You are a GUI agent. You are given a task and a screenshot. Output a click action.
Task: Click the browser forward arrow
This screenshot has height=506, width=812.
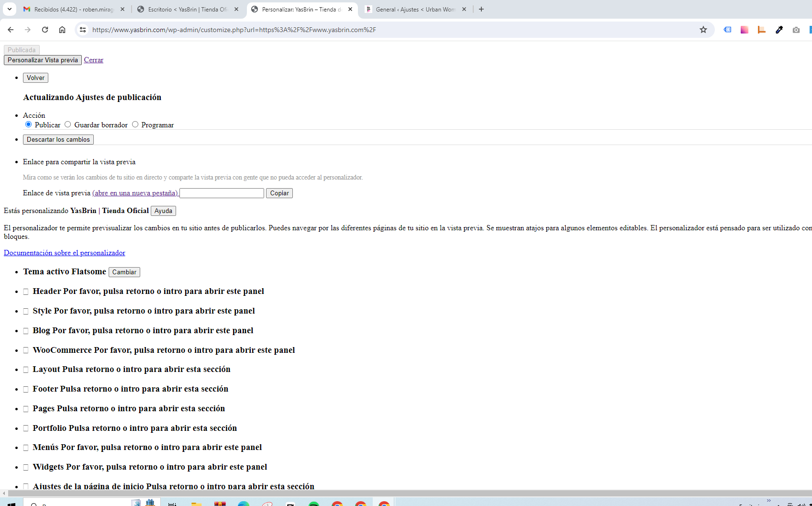point(28,30)
